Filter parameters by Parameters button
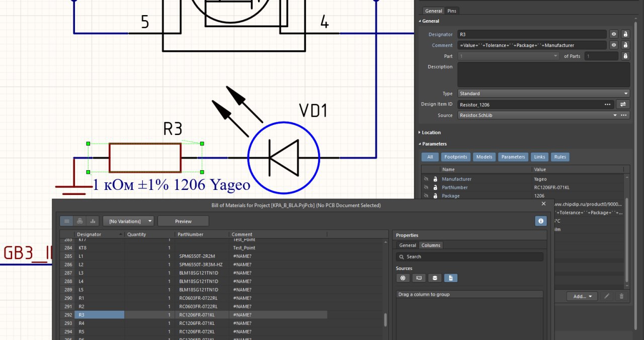Viewport: 644px width, 340px height. tap(513, 157)
